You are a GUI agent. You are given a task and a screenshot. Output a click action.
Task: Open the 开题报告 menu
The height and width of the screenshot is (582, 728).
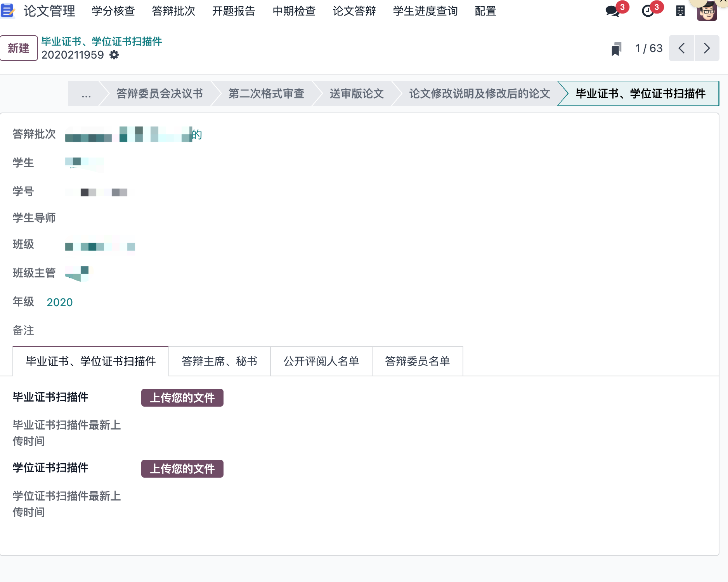point(234,11)
